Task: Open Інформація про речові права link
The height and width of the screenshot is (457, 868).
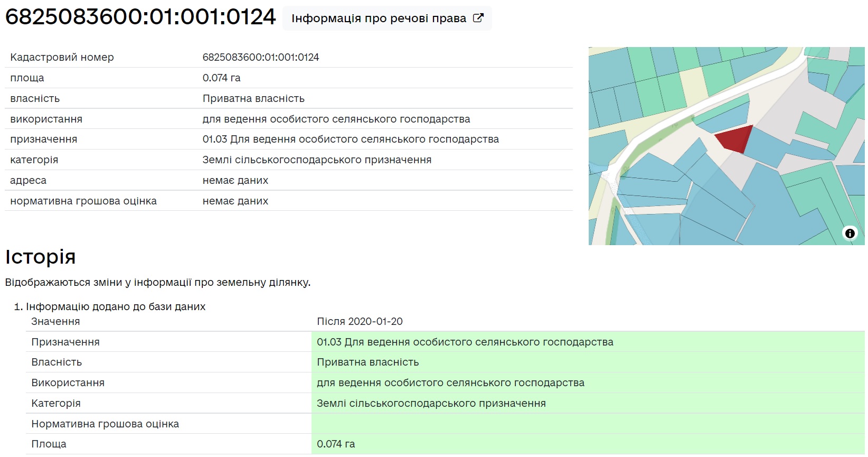Action: coord(379,18)
